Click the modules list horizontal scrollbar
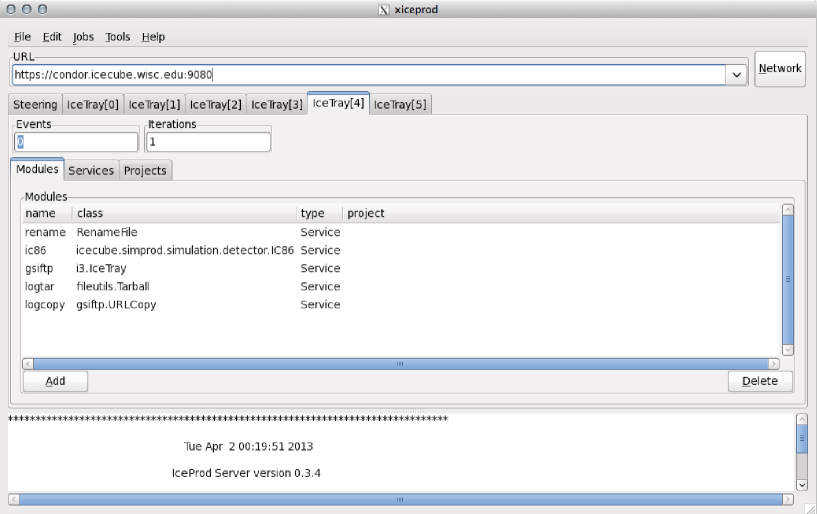The image size is (817, 514). click(400, 364)
